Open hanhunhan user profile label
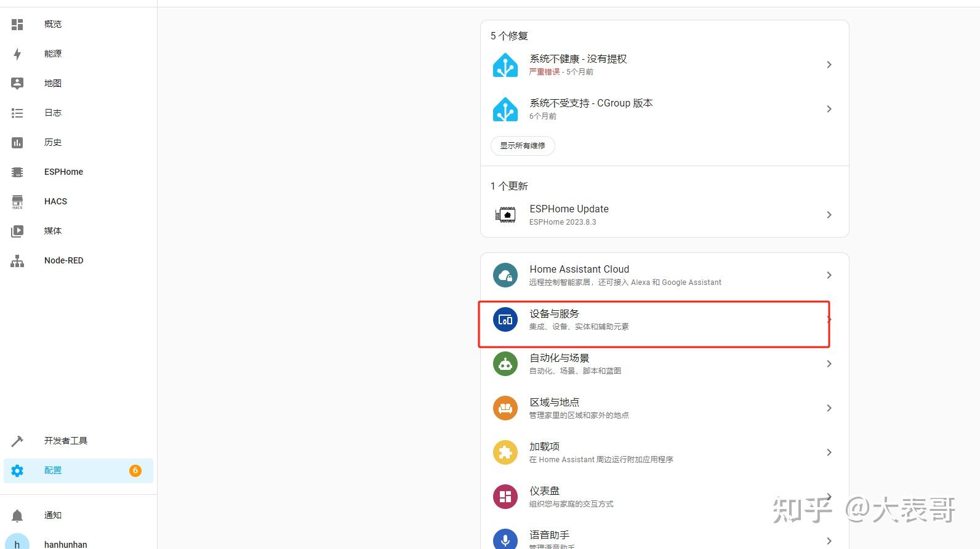 pos(66,544)
